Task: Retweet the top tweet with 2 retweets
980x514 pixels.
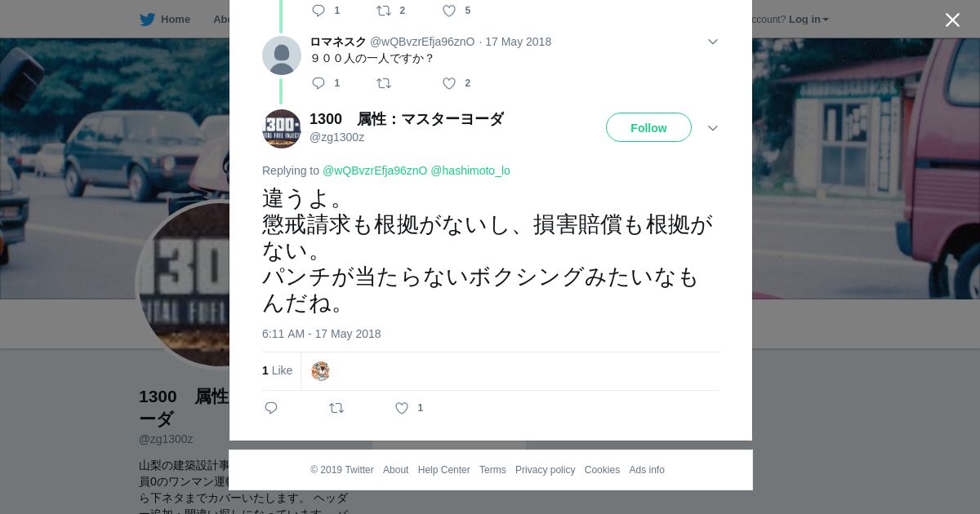Action: pyautogui.click(x=383, y=11)
